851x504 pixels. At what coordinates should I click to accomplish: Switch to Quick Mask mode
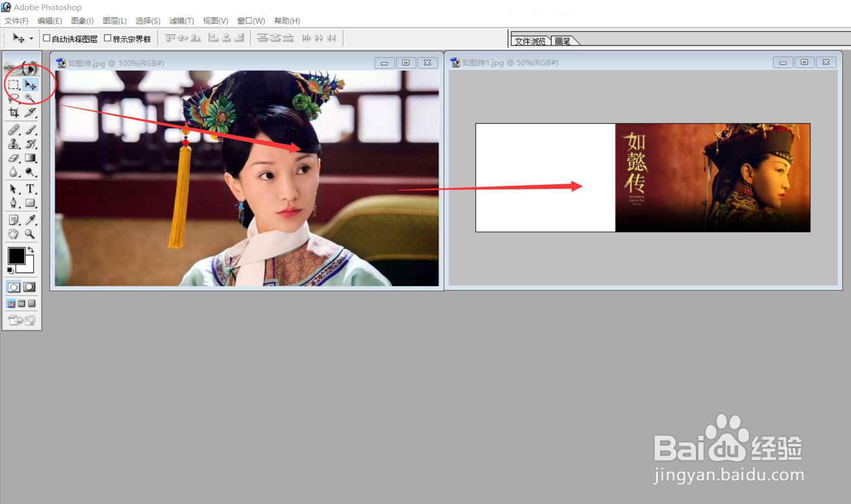[30, 287]
